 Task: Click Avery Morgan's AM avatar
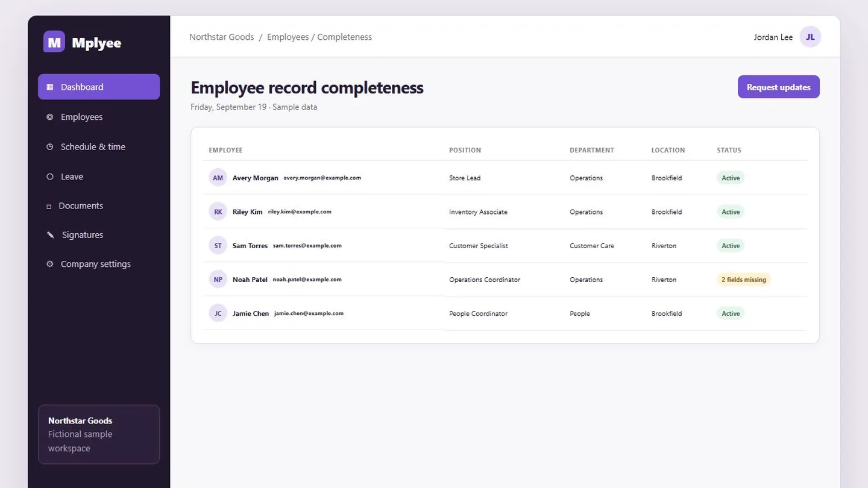(x=218, y=178)
